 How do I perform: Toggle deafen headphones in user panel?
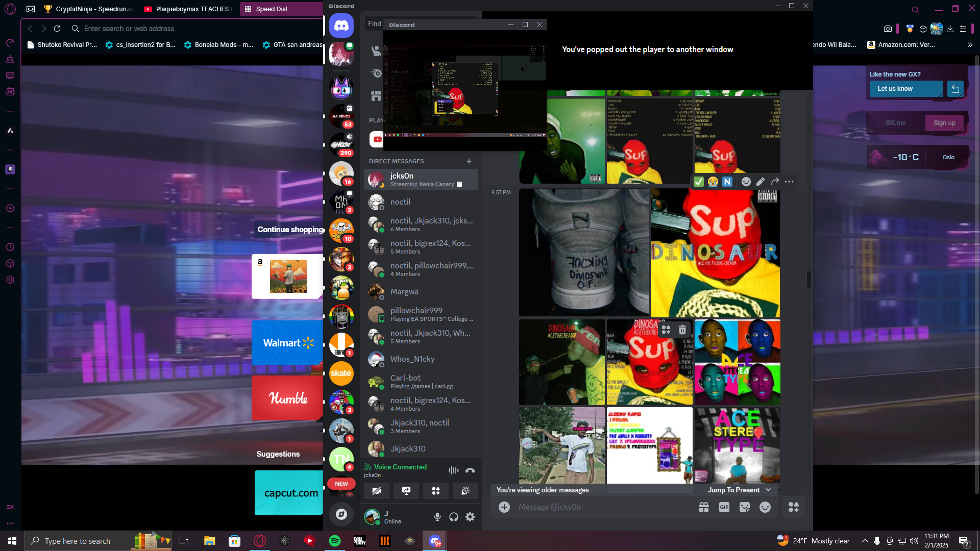coord(454,517)
